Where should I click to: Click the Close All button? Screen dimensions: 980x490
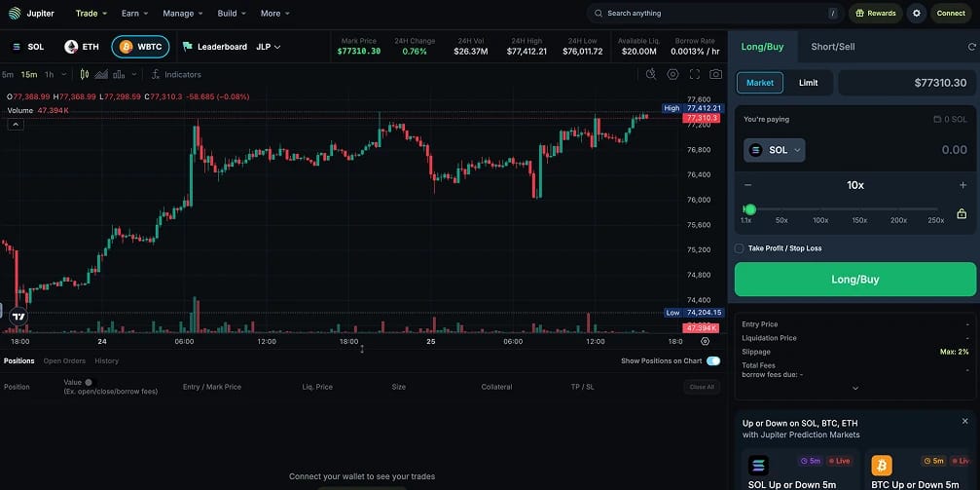click(702, 387)
